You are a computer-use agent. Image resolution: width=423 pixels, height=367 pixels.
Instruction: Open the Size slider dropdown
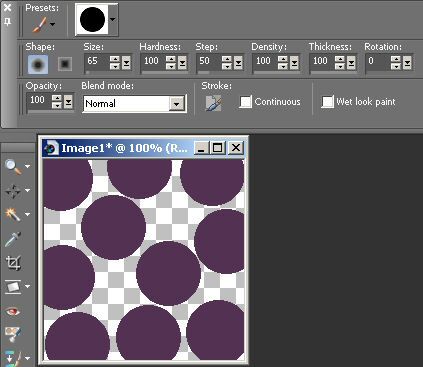pyautogui.click(x=126, y=62)
